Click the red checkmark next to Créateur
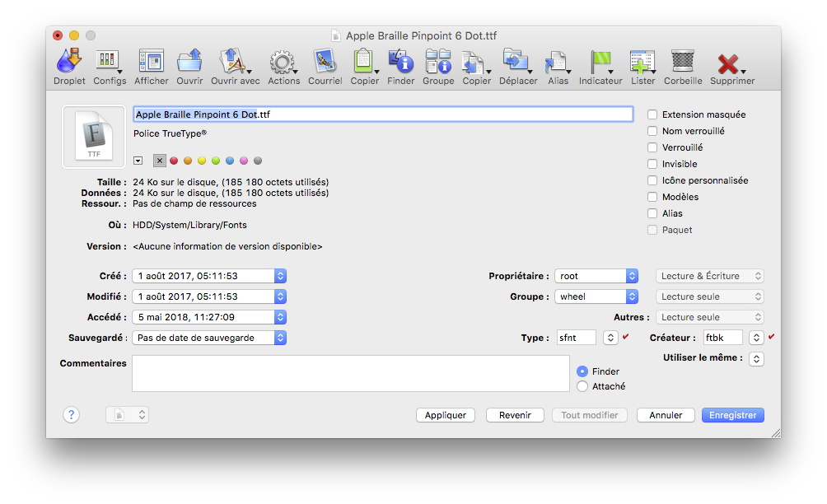This screenshot has height=504, width=827. pyautogui.click(x=771, y=336)
